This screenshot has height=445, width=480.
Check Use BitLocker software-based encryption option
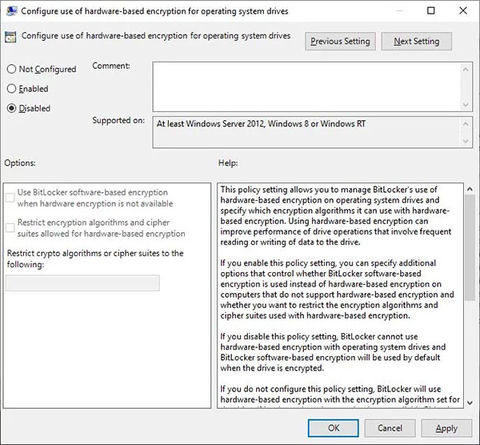(10, 198)
